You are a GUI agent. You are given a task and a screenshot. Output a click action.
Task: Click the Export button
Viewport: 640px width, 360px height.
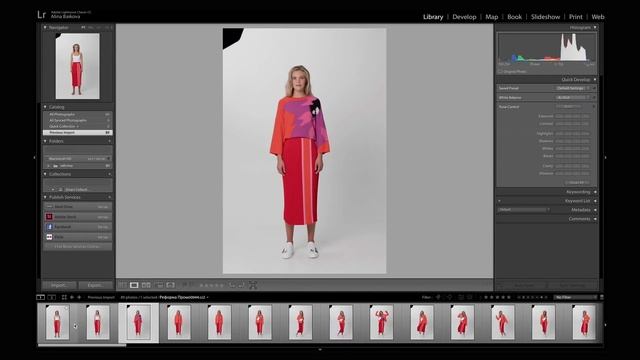point(96,285)
